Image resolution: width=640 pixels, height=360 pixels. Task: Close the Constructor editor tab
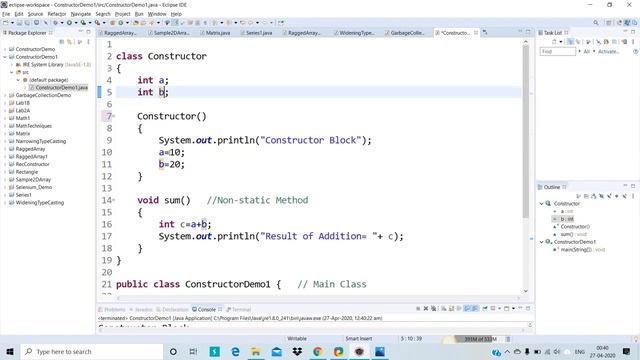coord(476,33)
